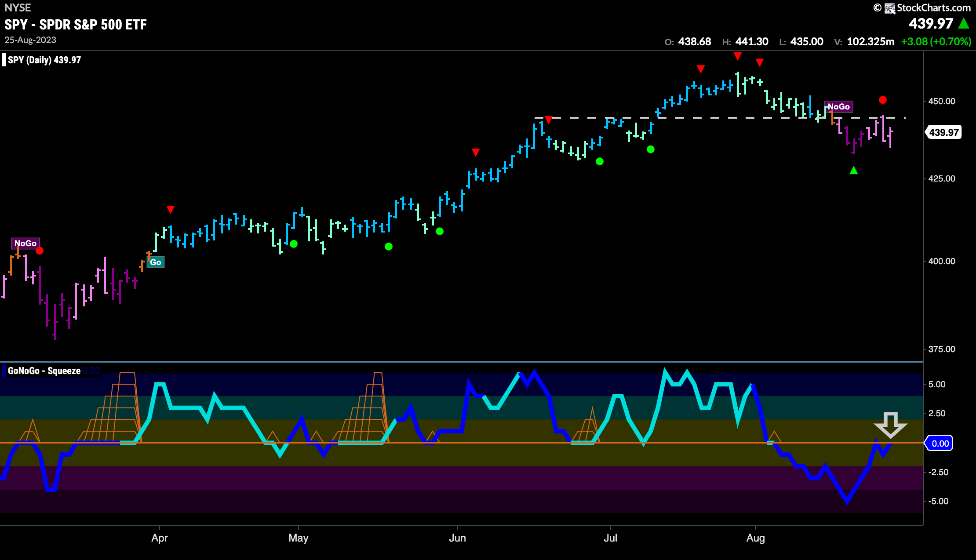Screen dimensions: 976x560
Task: Click the Aug label on time axis
Action: [x=756, y=538]
